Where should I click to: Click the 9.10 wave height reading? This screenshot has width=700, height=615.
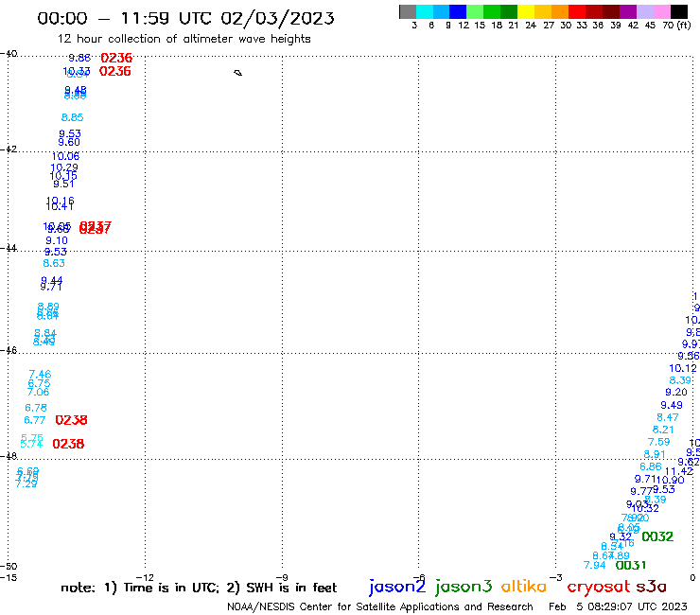[x=57, y=240]
